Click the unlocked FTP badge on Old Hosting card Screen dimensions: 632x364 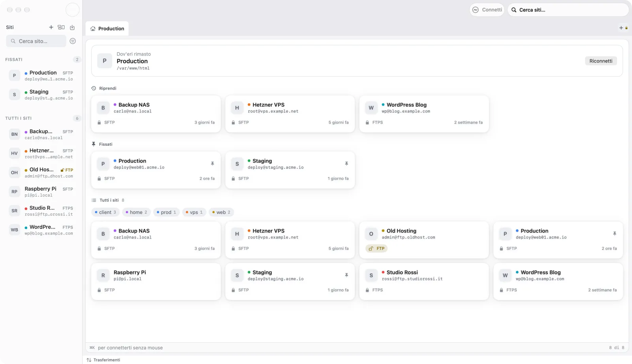[376, 249]
